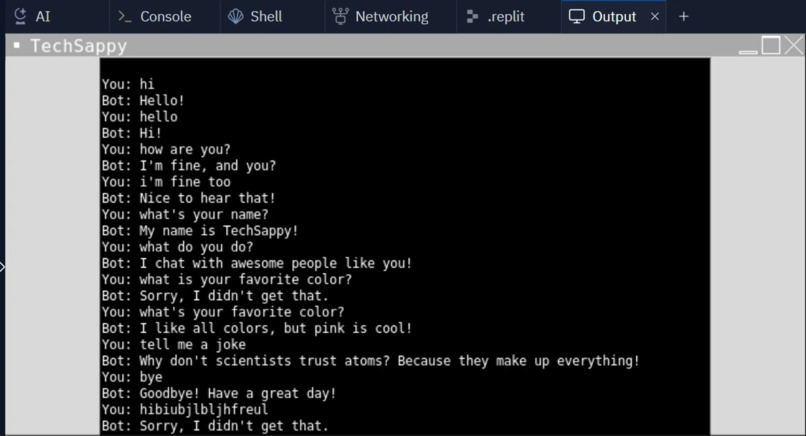Click 'You: what do you do?'
The height and width of the screenshot is (436, 806).
tap(177, 247)
